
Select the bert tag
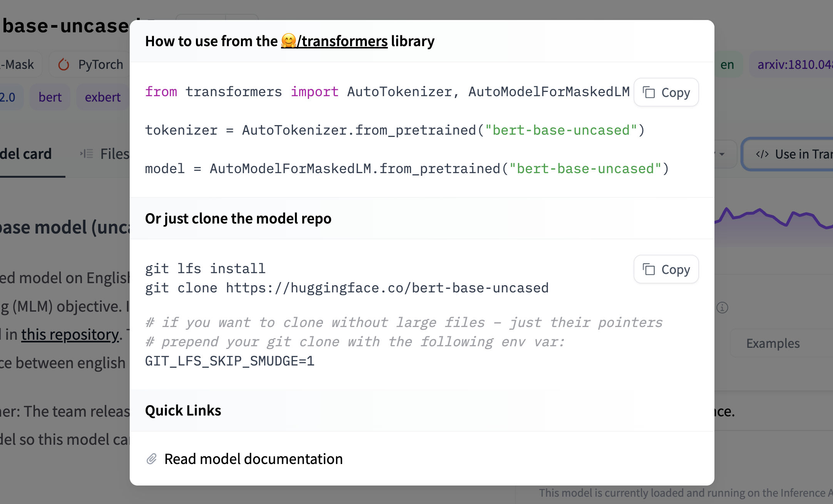[50, 97]
